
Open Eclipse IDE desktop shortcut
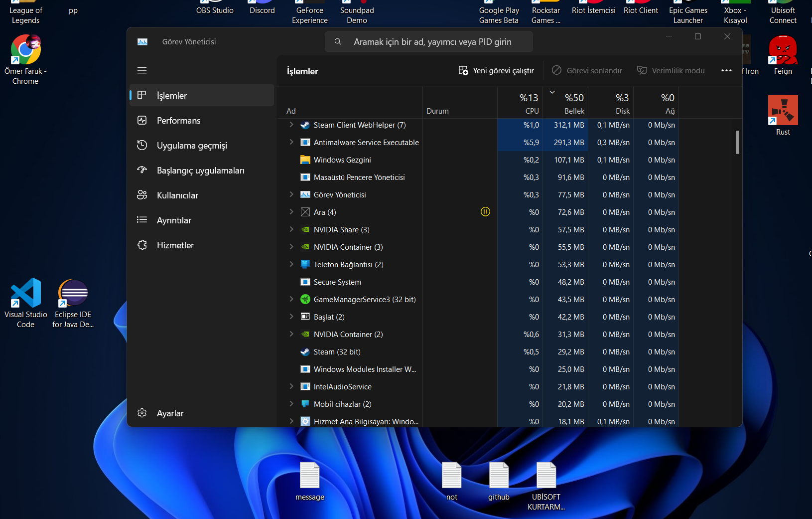(73, 303)
